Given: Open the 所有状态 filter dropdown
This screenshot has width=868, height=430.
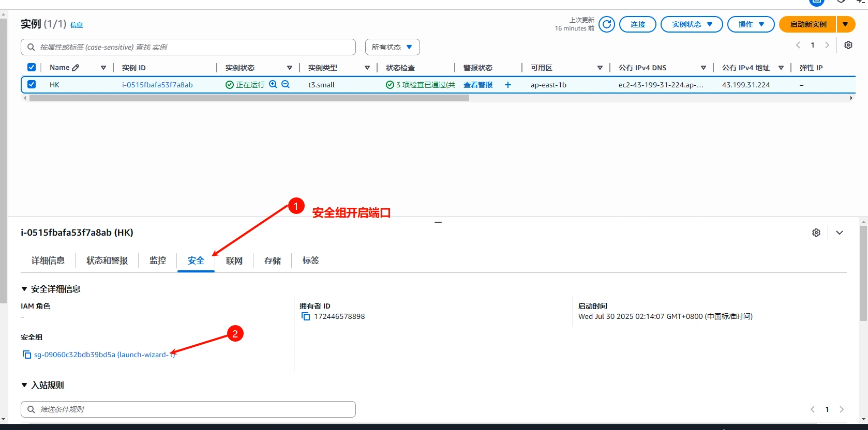Looking at the screenshot, I should [392, 47].
